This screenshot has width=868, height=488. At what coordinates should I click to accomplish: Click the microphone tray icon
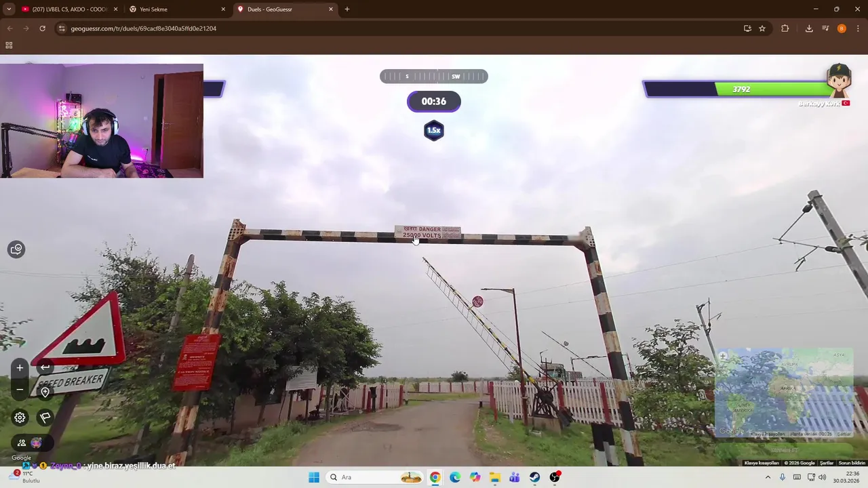pyautogui.click(x=783, y=477)
